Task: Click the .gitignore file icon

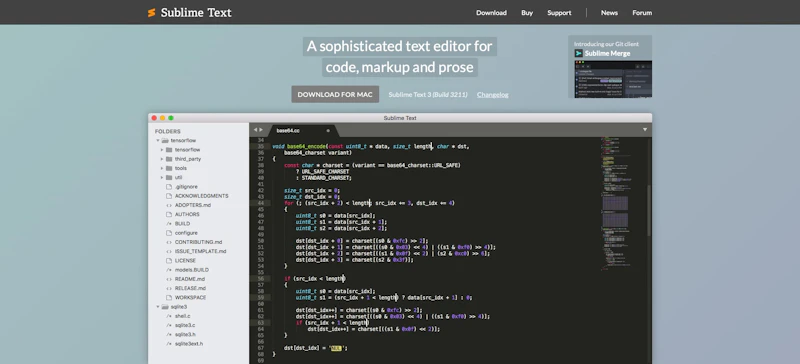Action: click(169, 187)
